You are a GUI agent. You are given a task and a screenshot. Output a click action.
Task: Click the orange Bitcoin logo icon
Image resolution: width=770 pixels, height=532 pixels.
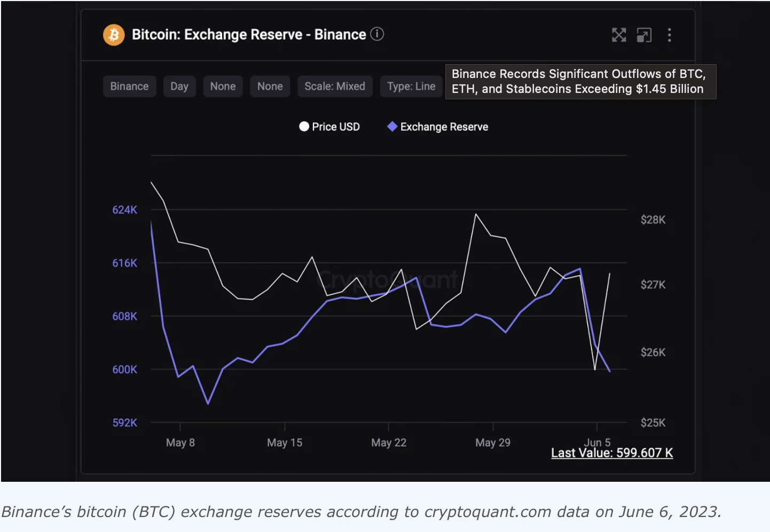(114, 35)
